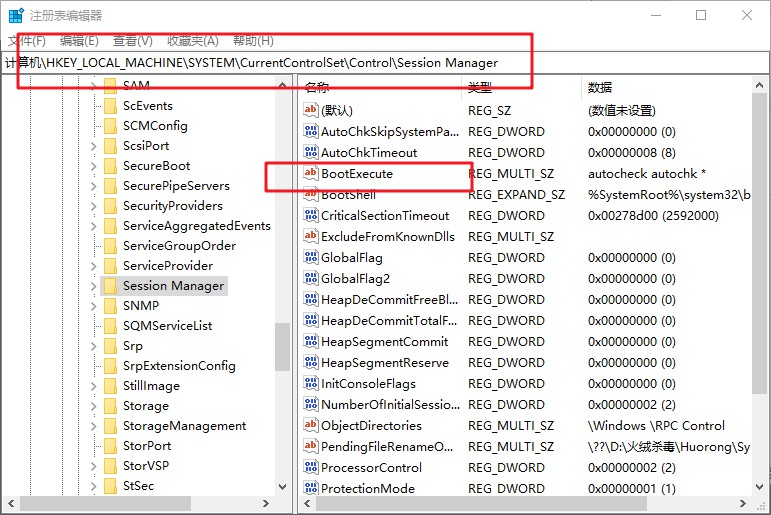Open the 查看(V) menu

coord(132,41)
